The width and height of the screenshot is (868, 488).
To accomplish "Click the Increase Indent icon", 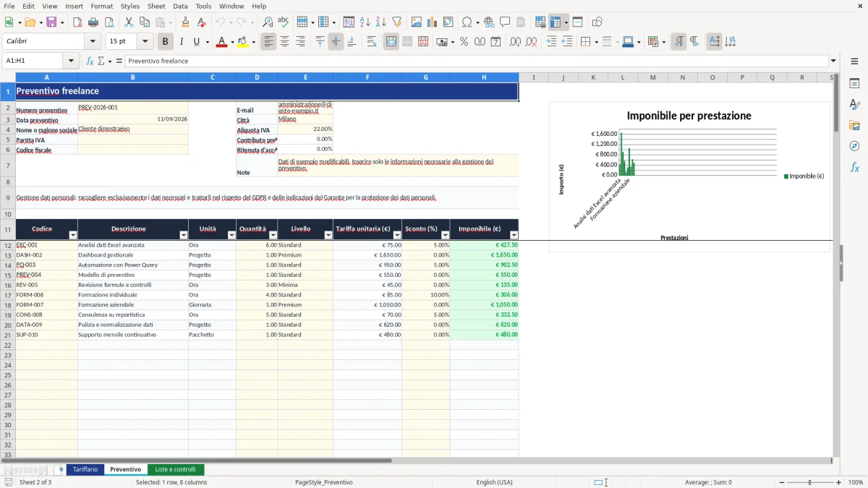I will point(551,42).
